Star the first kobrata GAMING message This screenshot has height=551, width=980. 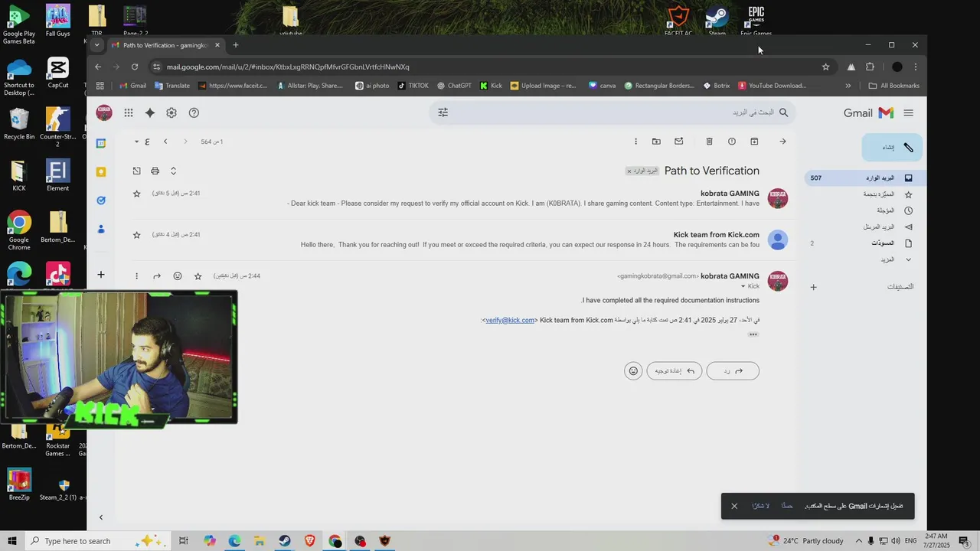137,194
